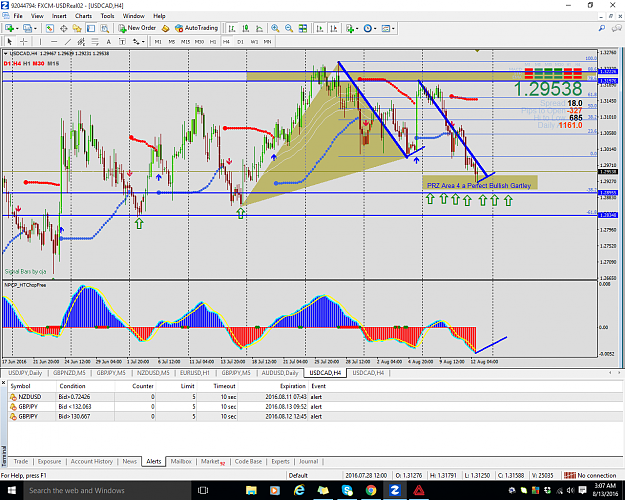Viewport: 625px width, 500px height.
Task: Open the Profiles icon
Action: point(28,28)
